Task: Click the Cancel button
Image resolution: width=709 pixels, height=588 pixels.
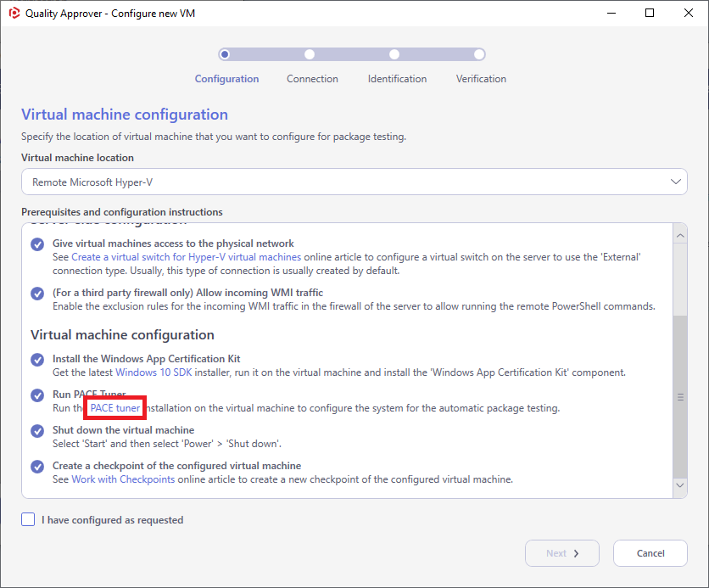Action: (650, 553)
